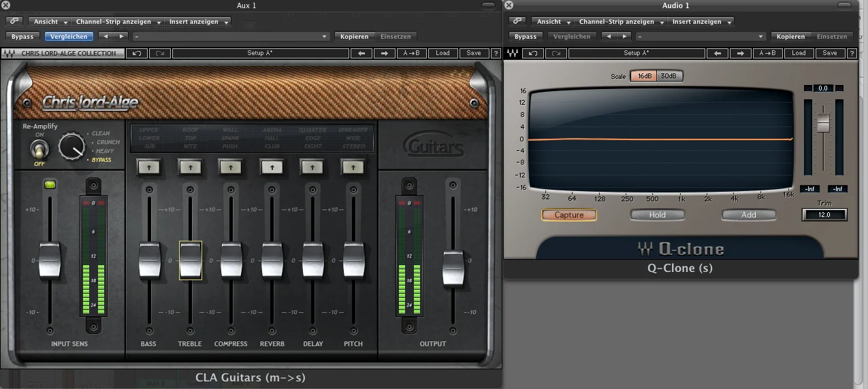
Task: Click redo arrow in CLA Guitars toolbar
Action: [159, 53]
